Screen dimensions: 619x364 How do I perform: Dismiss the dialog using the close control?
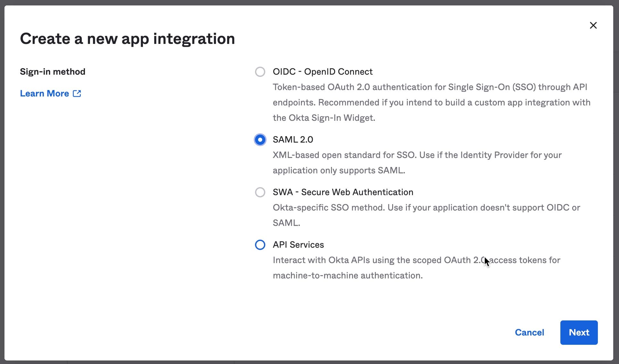tap(593, 25)
